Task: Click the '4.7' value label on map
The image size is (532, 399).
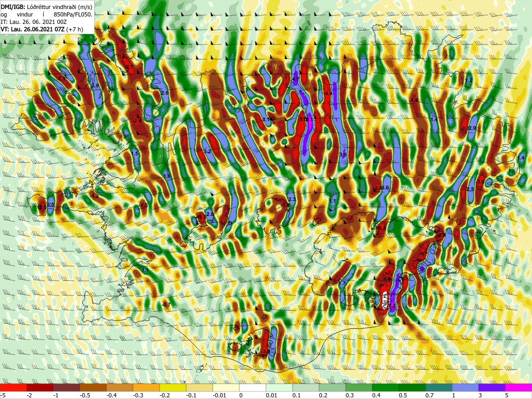Action: click(x=295, y=79)
